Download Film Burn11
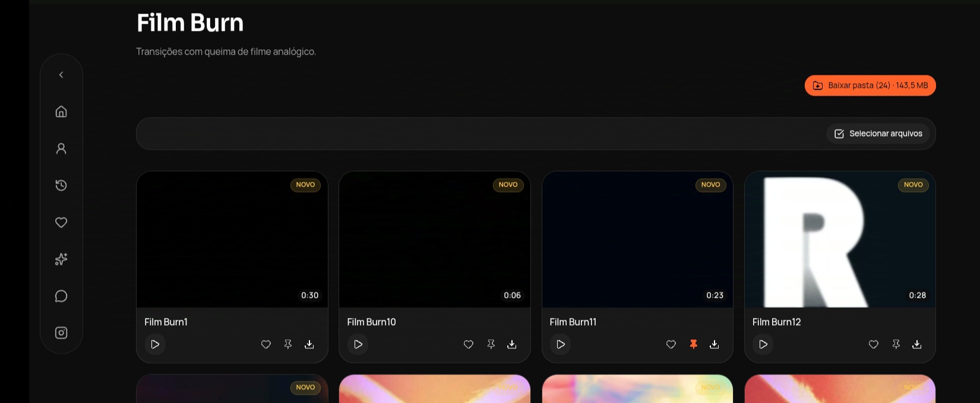Image resolution: width=980 pixels, height=403 pixels. coord(715,344)
